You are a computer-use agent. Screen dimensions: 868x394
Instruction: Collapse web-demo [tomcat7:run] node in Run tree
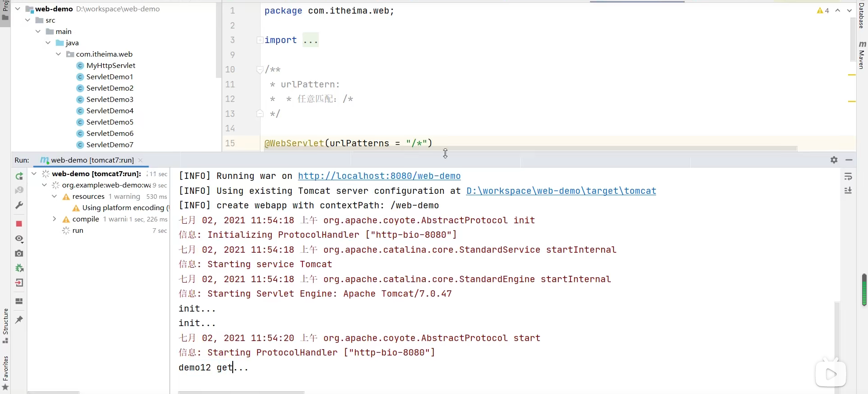pyautogui.click(x=34, y=173)
